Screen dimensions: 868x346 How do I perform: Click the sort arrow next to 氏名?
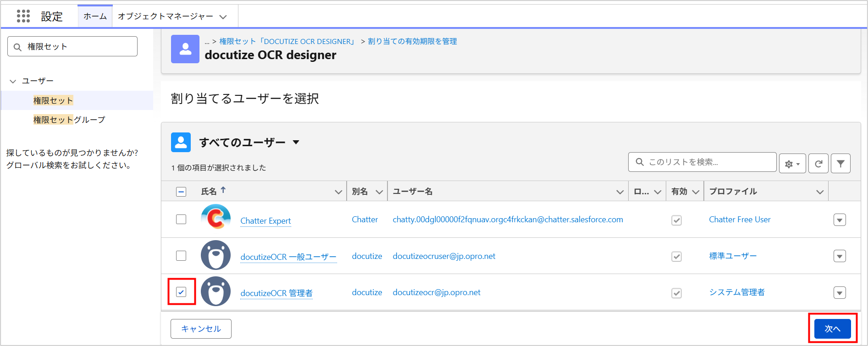(x=223, y=190)
